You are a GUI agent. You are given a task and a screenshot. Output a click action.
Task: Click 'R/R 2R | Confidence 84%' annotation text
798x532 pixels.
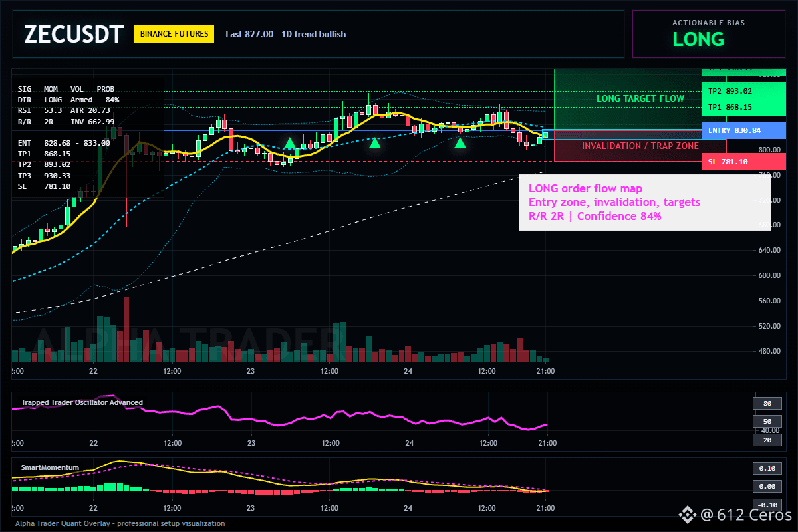click(x=595, y=216)
